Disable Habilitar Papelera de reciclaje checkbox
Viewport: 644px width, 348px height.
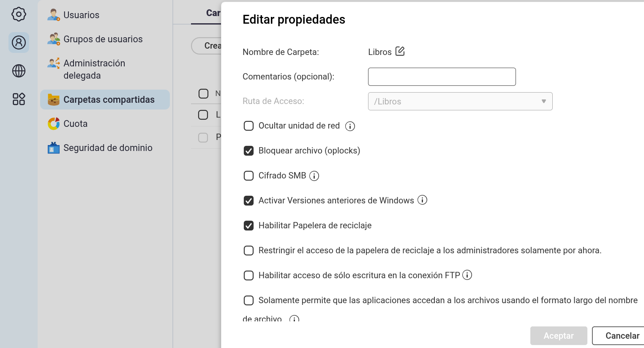[x=249, y=226]
